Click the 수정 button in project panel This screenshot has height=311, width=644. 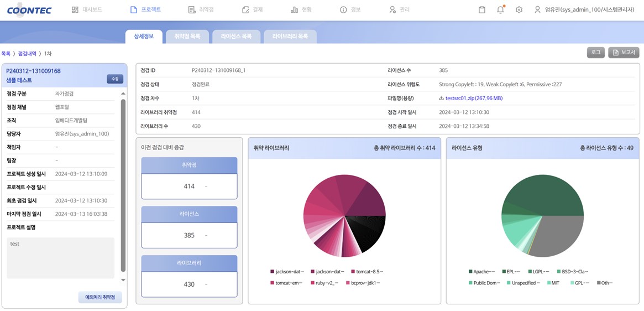point(115,79)
